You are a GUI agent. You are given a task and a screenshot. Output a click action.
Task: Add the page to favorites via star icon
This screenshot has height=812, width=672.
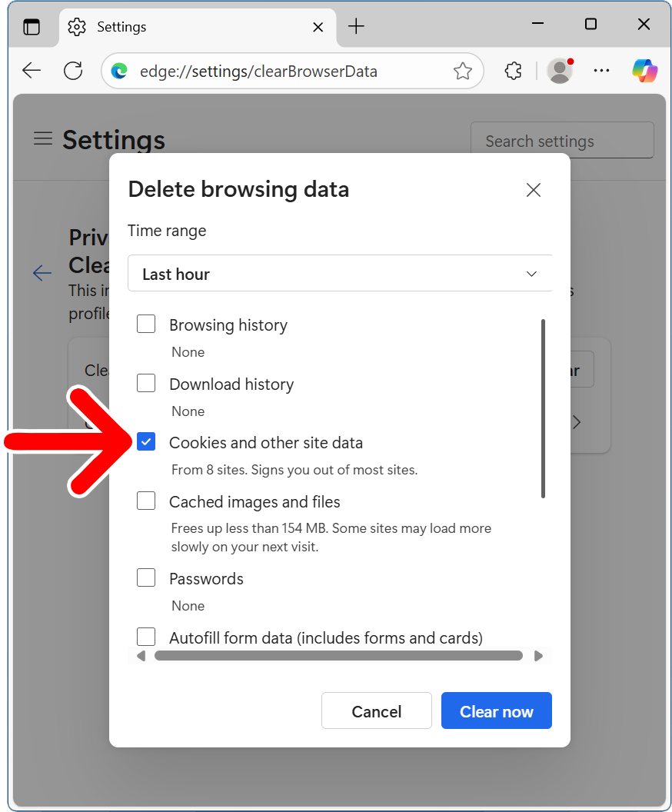pyautogui.click(x=463, y=70)
